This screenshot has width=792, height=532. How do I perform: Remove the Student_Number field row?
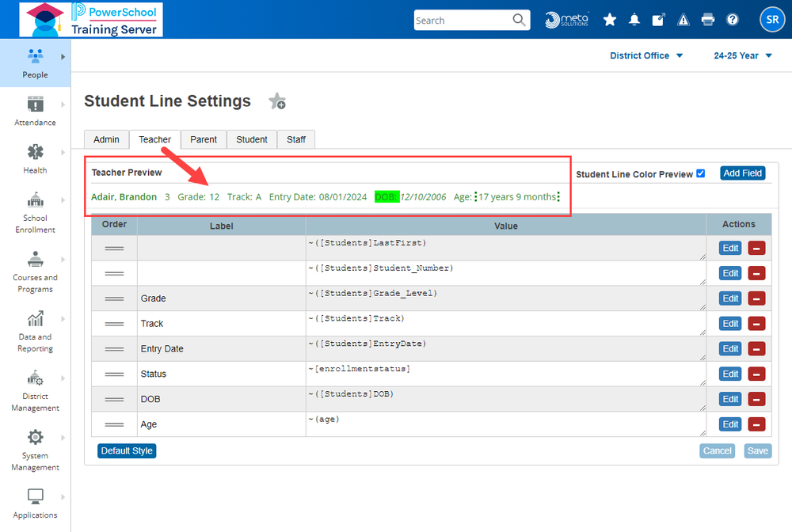[756, 274]
